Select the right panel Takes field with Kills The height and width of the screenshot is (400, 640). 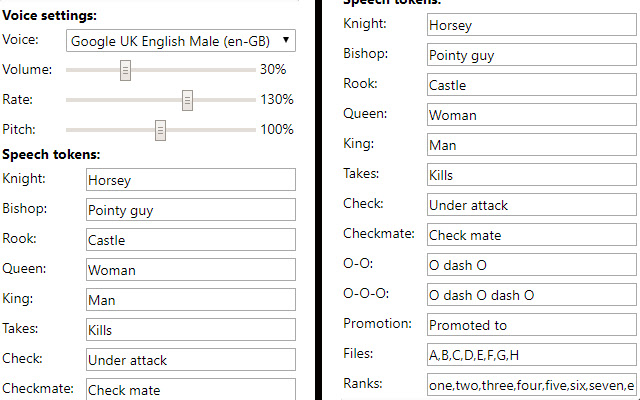[x=532, y=174]
